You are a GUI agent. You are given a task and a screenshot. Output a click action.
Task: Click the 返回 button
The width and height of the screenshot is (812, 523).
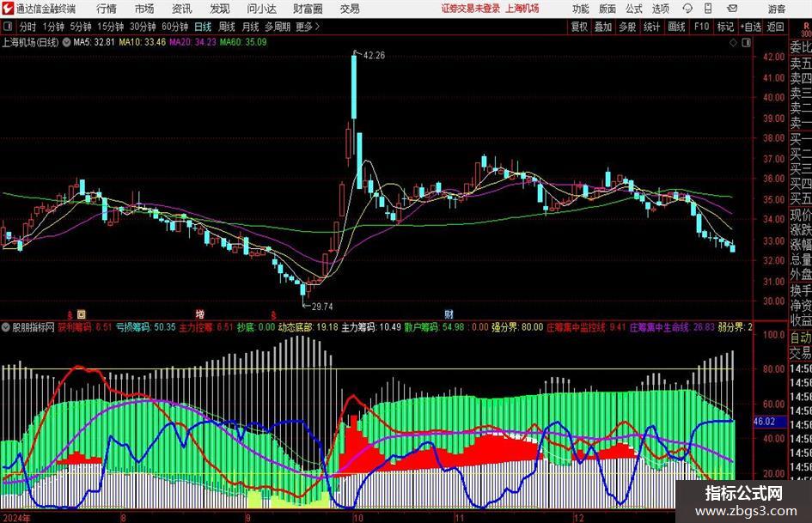tap(775, 27)
